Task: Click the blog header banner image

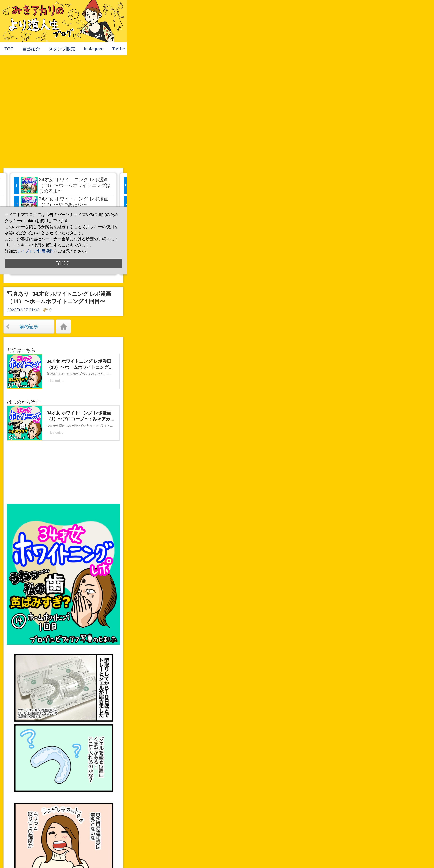Action: coord(63,21)
